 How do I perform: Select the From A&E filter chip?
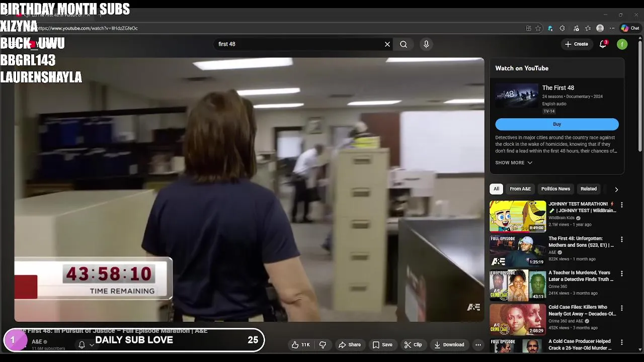(x=520, y=189)
